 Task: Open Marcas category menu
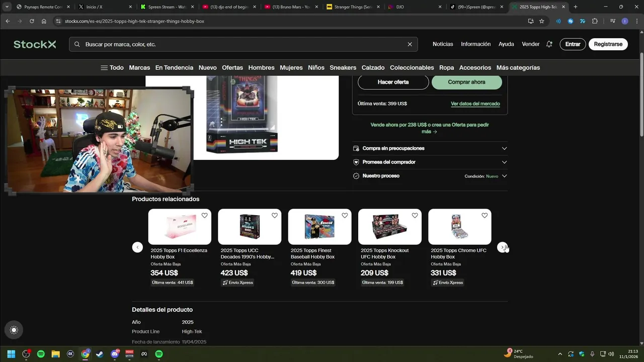(139, 67)
